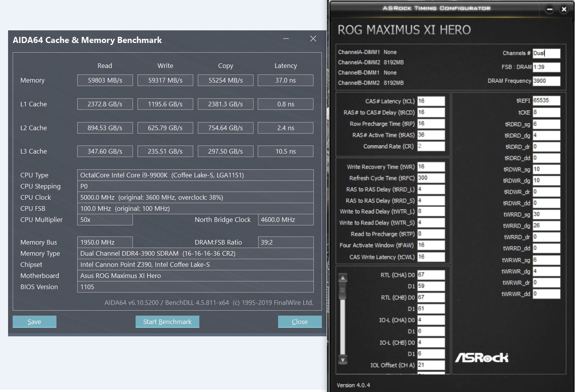
Task: Click the RAS to RAS Delay (tRRD_L) field
Action: (x=431, y=189)
